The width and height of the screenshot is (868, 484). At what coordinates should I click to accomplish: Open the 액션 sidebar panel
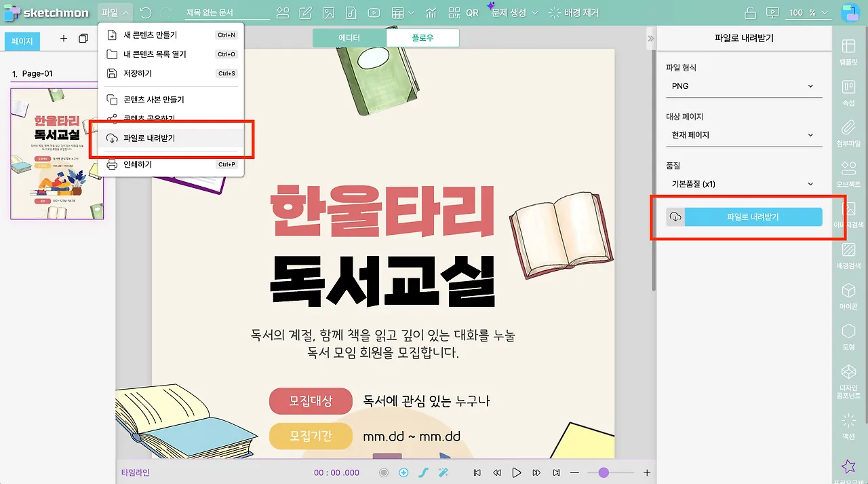pyautogui.click(x=848, y=426)
